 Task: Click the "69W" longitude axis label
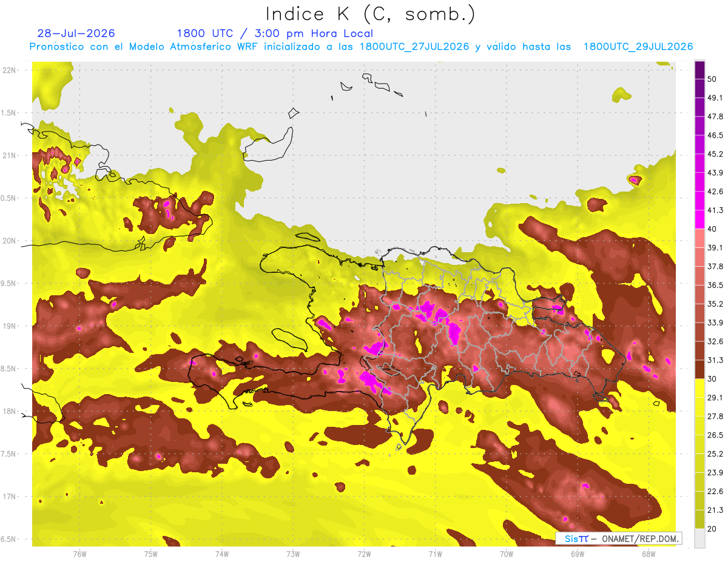click(x=578, y=554)
